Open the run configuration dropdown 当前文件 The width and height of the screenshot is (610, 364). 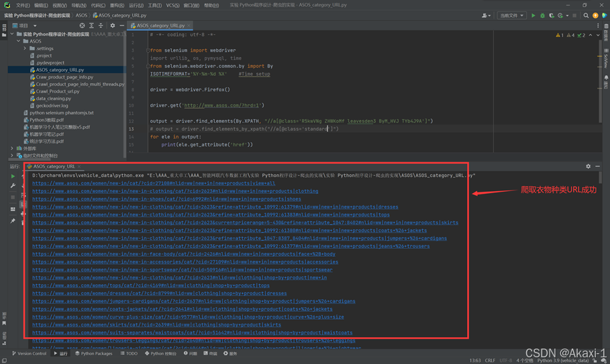511,15
